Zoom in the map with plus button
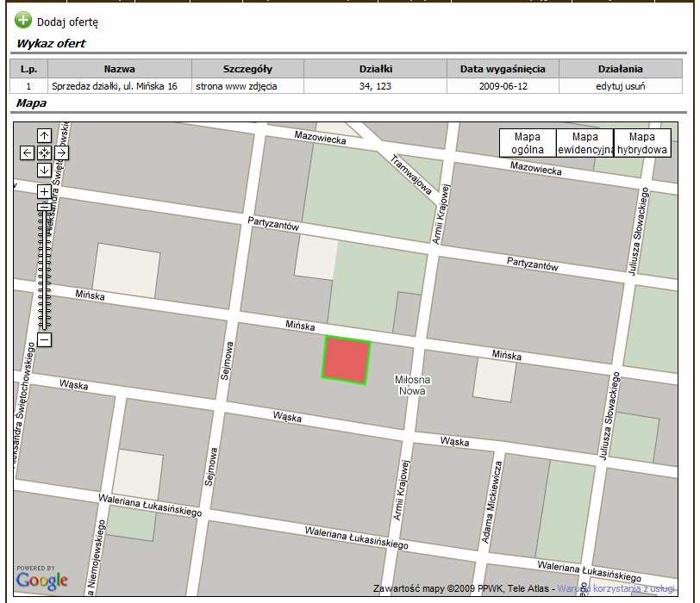This screenshot has height=603, width=700. tap(44, 192)
